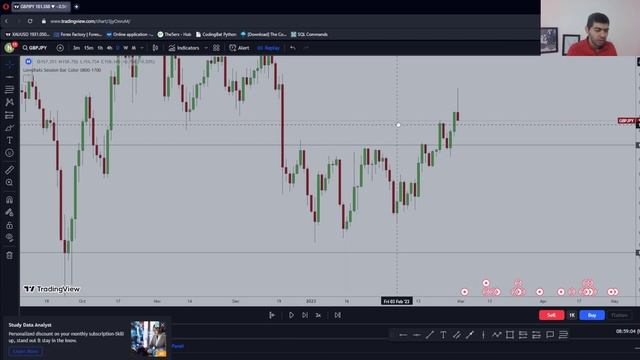640x360 pixels.
Task: Click the Flatten button
Action: (x=619, y=315)
